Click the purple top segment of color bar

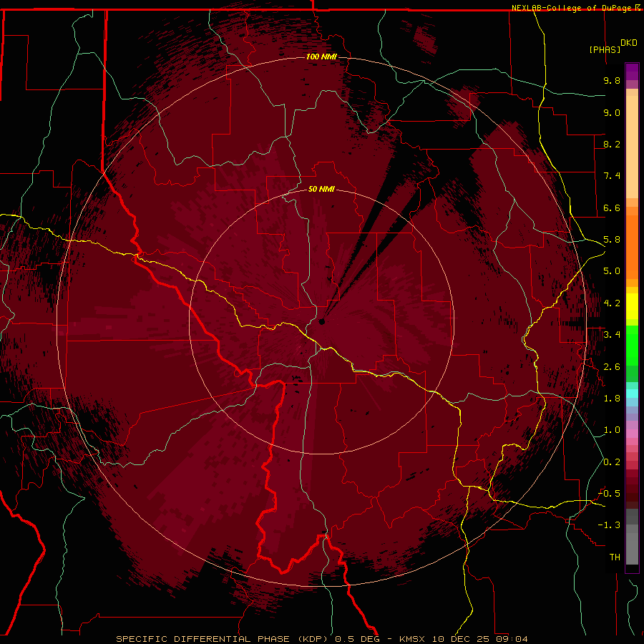point(632,72)
